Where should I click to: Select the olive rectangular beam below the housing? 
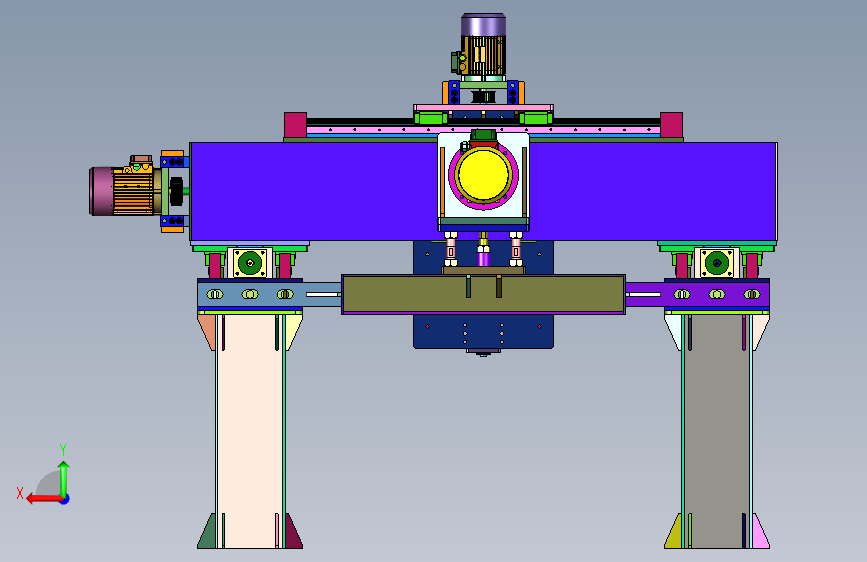tap(483, 294)
